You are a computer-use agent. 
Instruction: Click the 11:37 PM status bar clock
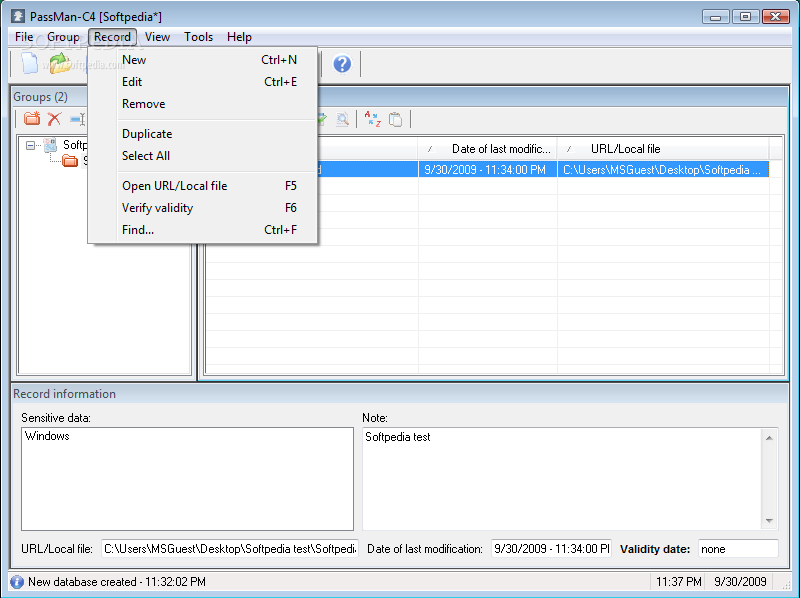pyautogui.click(x=679, y=582)
